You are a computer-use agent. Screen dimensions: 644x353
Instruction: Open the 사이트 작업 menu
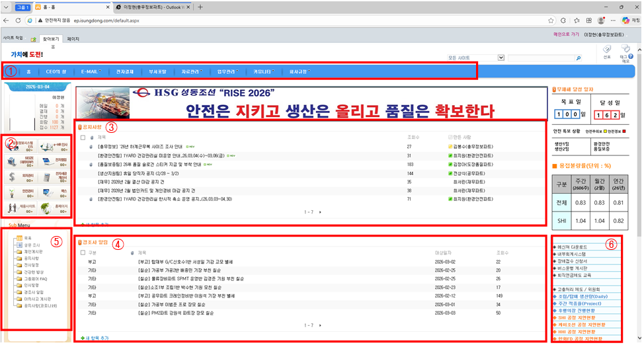coord(13,38)
